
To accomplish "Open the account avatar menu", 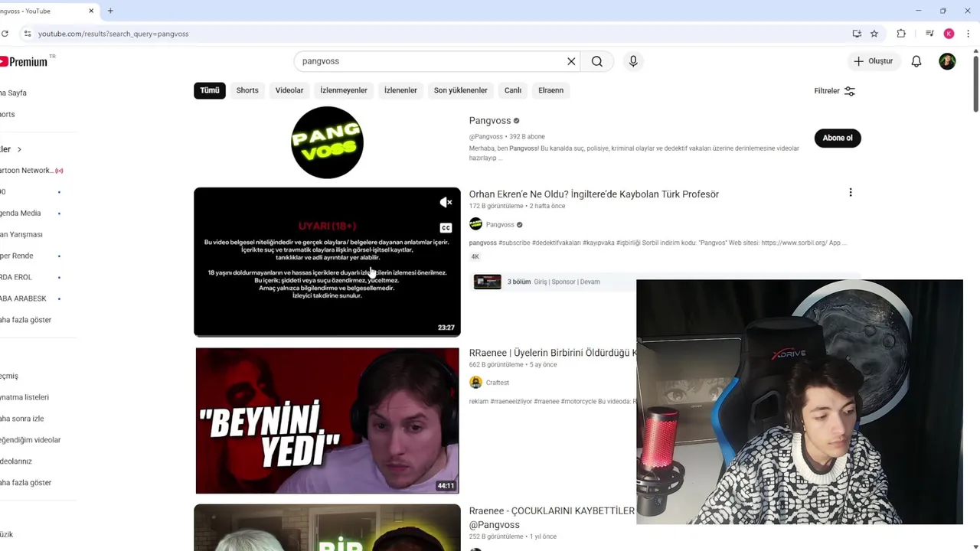I will [x=947, y=61].
